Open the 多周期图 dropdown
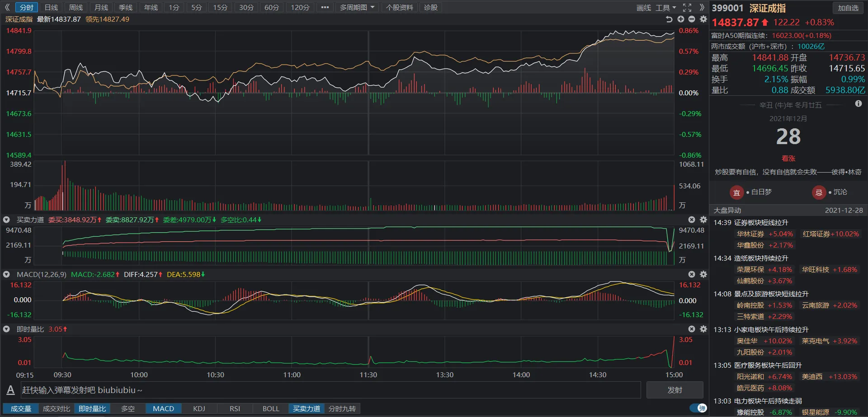This screenshot has width=868, height=417. point(357,8)
